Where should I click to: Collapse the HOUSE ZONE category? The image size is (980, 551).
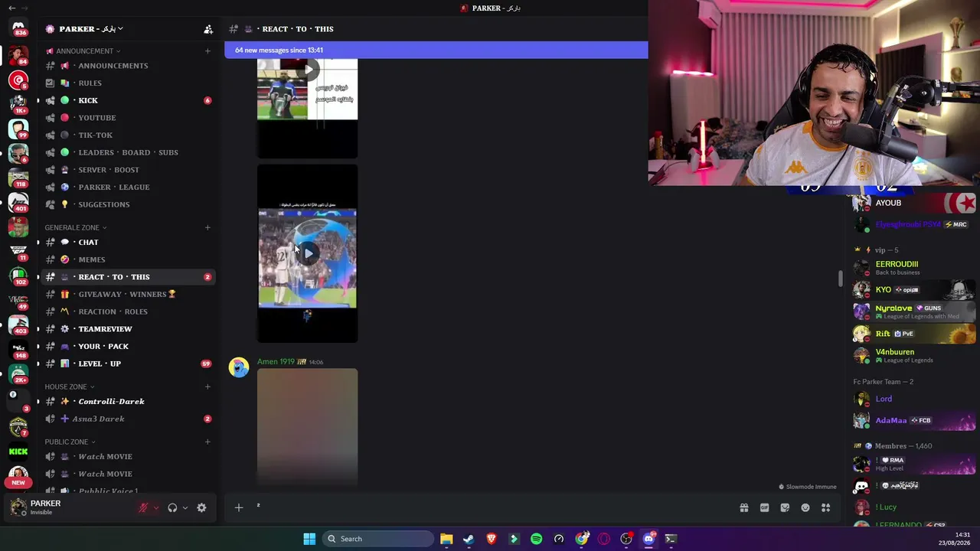click(x=70, y=386)
